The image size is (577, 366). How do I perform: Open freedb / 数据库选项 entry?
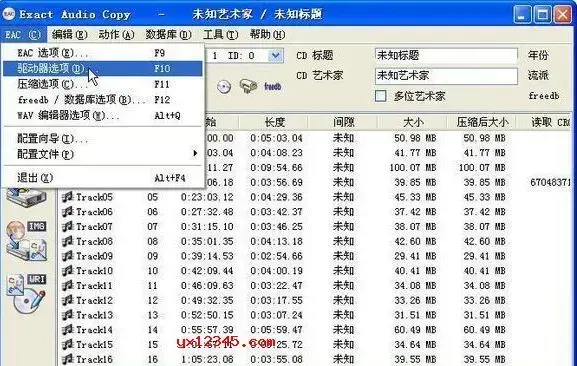(102, 100)
